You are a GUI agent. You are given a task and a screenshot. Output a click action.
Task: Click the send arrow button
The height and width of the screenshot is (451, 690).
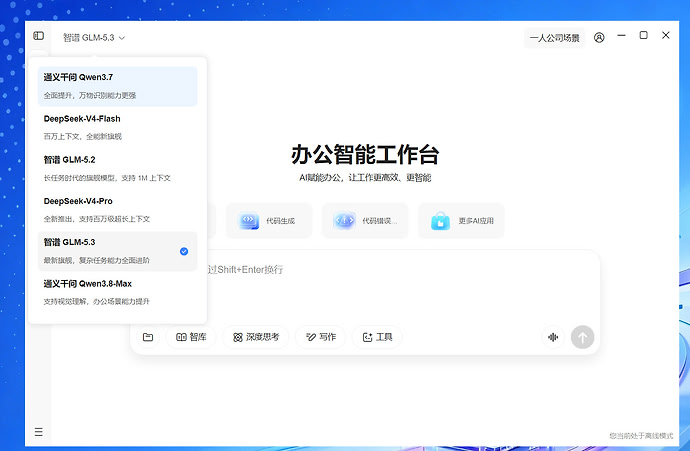pos(582,337)
